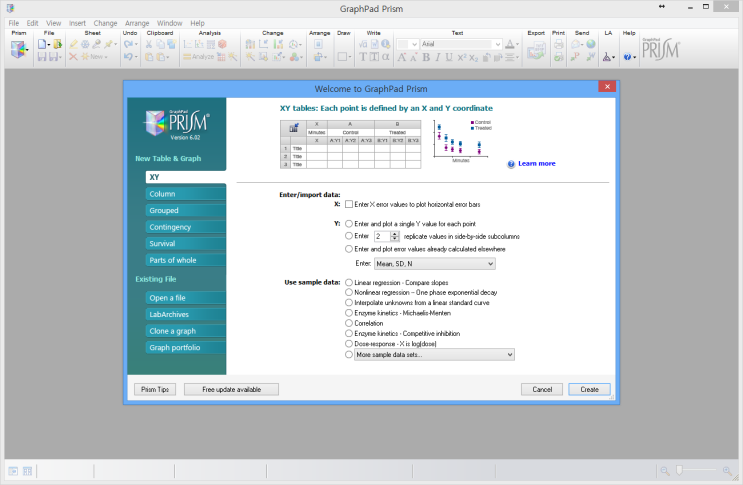Open the Edit menu

(32, 23)
